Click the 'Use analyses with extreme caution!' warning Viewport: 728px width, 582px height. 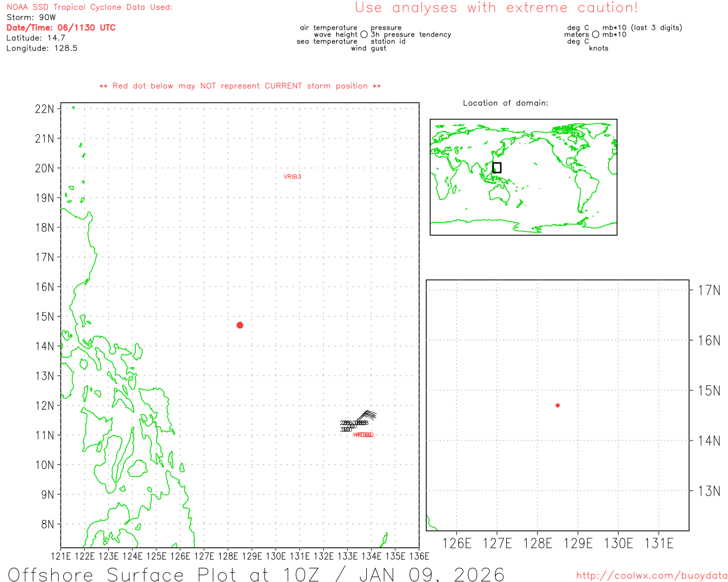(496, 8)
